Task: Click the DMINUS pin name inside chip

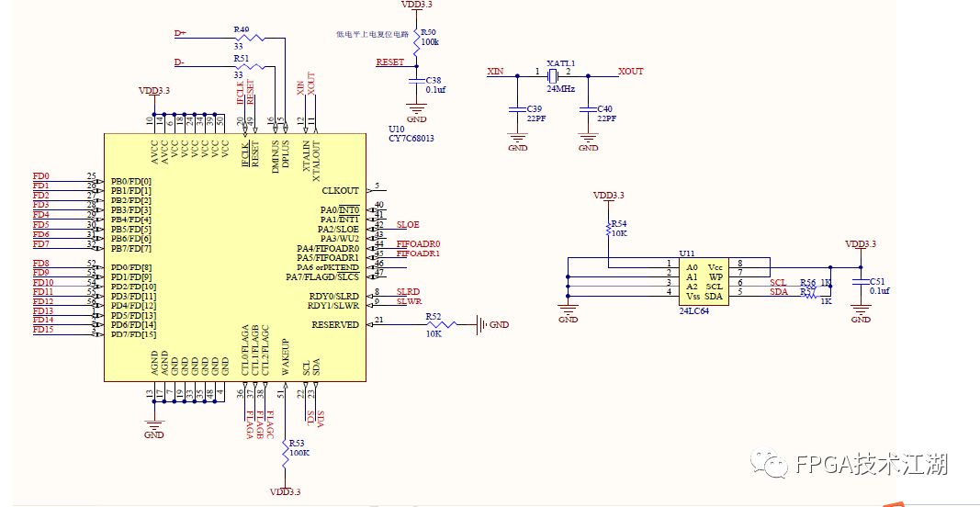Action: (x=276, y=157)
